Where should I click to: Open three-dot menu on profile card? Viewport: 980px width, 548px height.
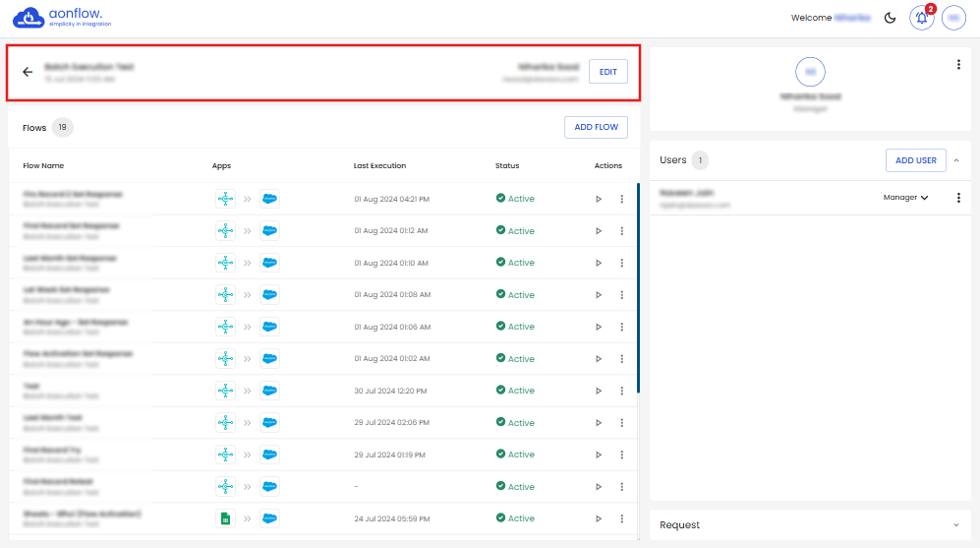click(958, 65)
